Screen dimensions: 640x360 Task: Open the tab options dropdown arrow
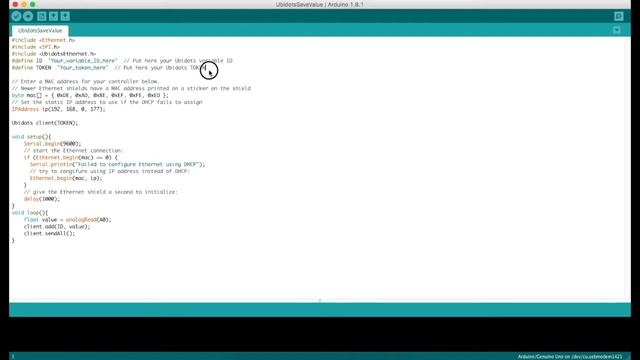pyautogui.click(x=617, y=30)
